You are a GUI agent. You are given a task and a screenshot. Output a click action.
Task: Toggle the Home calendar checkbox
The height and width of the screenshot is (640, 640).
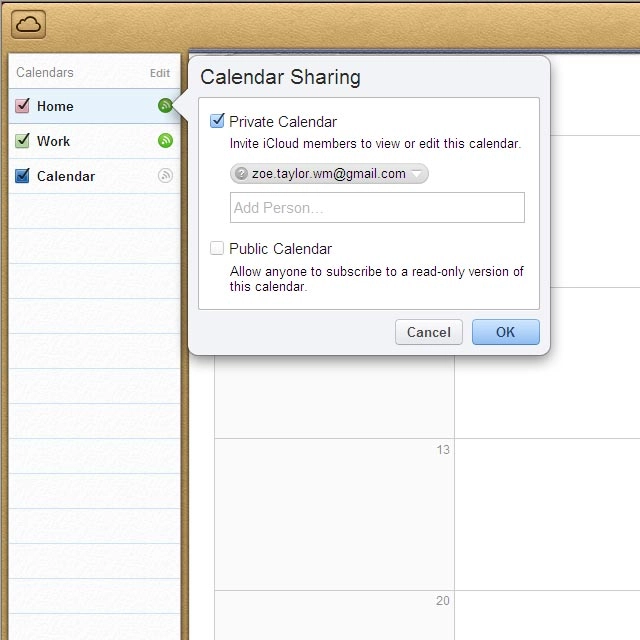(x=23, y=106)
